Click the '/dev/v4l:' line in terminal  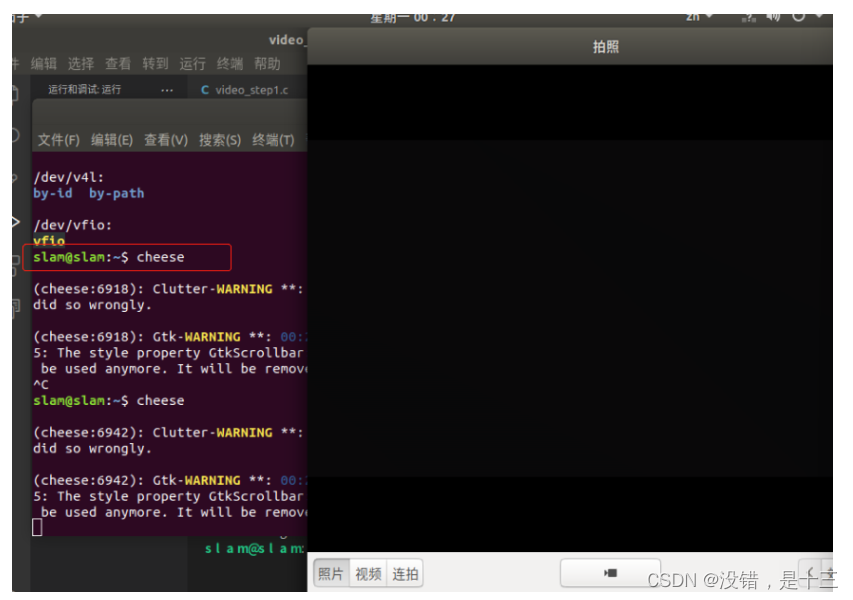coord(69,177)
